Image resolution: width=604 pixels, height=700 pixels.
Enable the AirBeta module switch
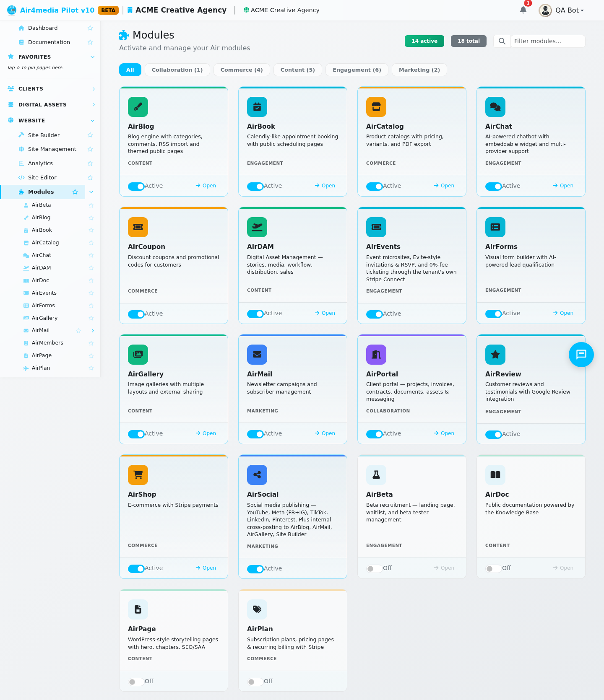(374, 568)
